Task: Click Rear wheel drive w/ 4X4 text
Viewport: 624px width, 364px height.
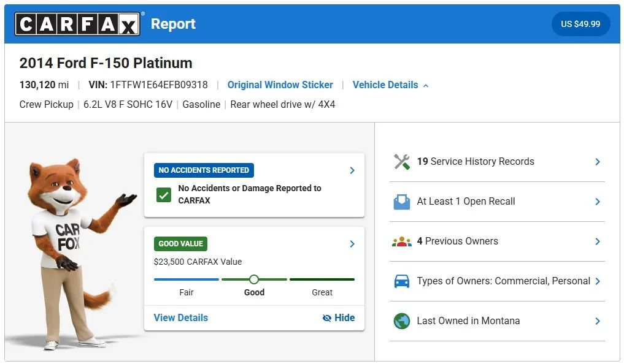Action: (283, 105)
